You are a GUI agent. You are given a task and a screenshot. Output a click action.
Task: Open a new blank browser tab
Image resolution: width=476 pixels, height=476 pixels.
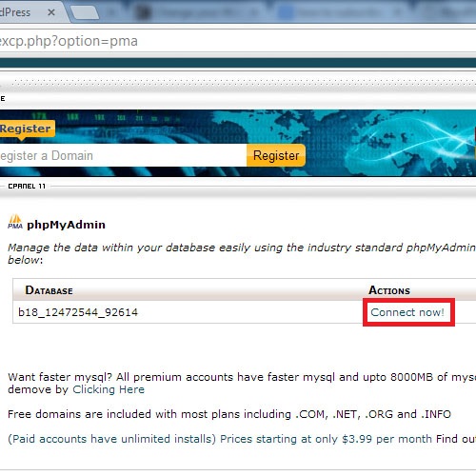85,13
